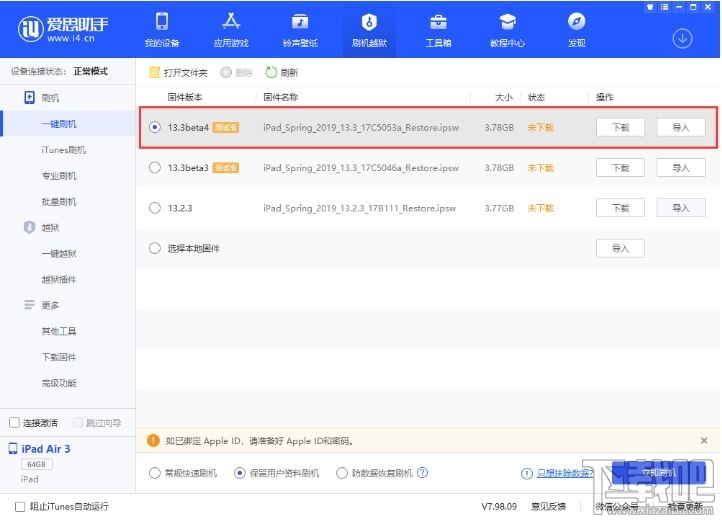Download the 13.3beta3 firmware
Screen dimensions: 722x520
coord(620,168)
